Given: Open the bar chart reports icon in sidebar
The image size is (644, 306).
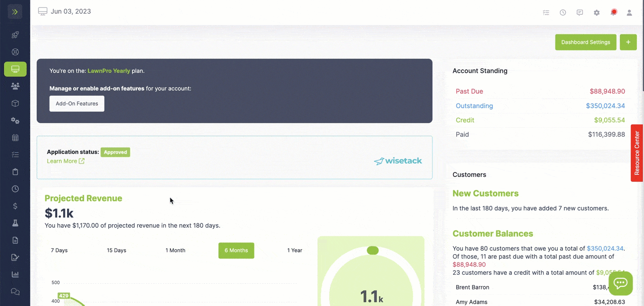Looking at the screenshot, I should click(15, 274).
